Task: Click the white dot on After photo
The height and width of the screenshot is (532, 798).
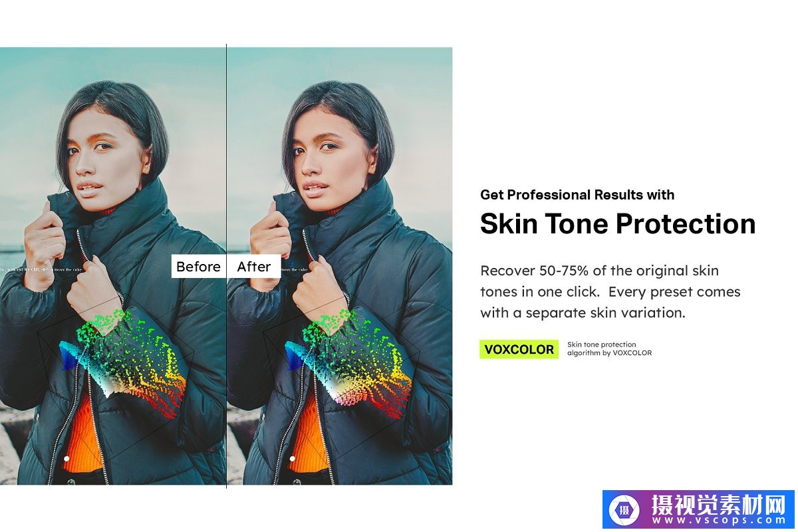Action: coord(293,458)
